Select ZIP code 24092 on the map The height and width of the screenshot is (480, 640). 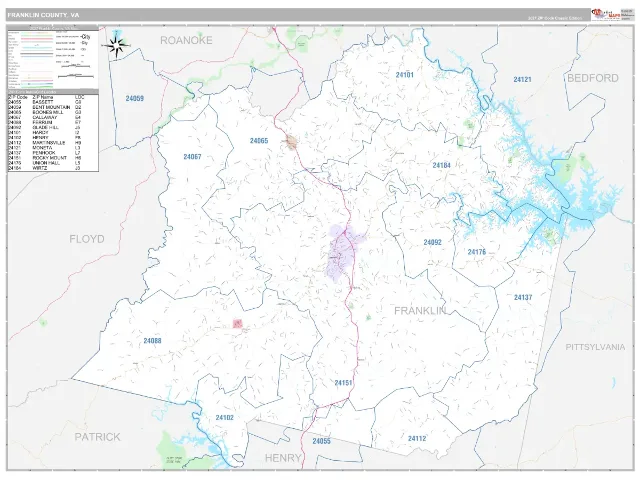point(433,242)
